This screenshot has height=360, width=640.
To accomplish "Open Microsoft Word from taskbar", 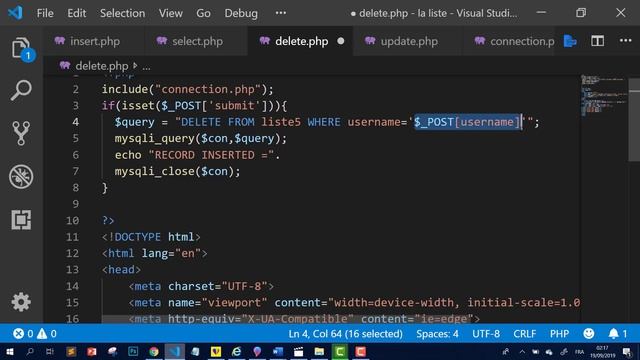I will [278, 351].
